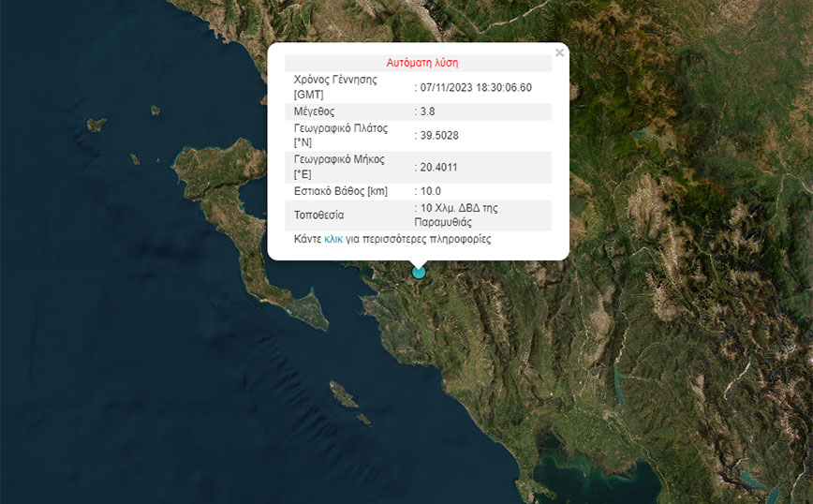Select the origin time value 07/11/2023 18:30:06.60
The width and height of the screenshot is (813, 504).
[x=476, y=87]
